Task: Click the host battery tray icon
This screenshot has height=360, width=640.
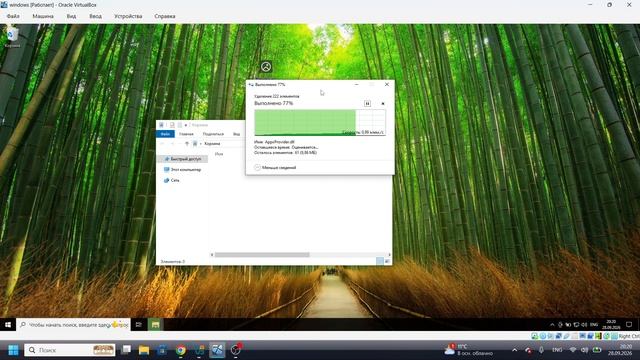Action: click(x=597, y=350)
